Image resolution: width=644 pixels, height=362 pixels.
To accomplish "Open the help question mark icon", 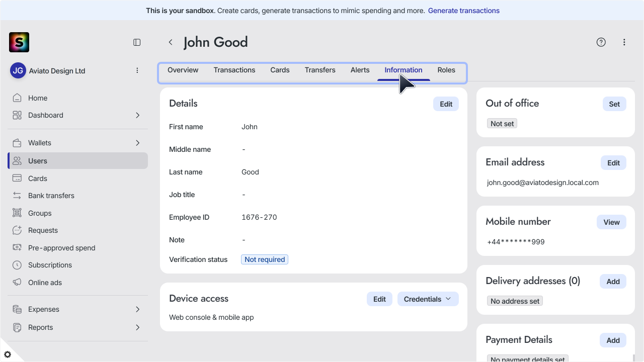I will tap(601, 42).
